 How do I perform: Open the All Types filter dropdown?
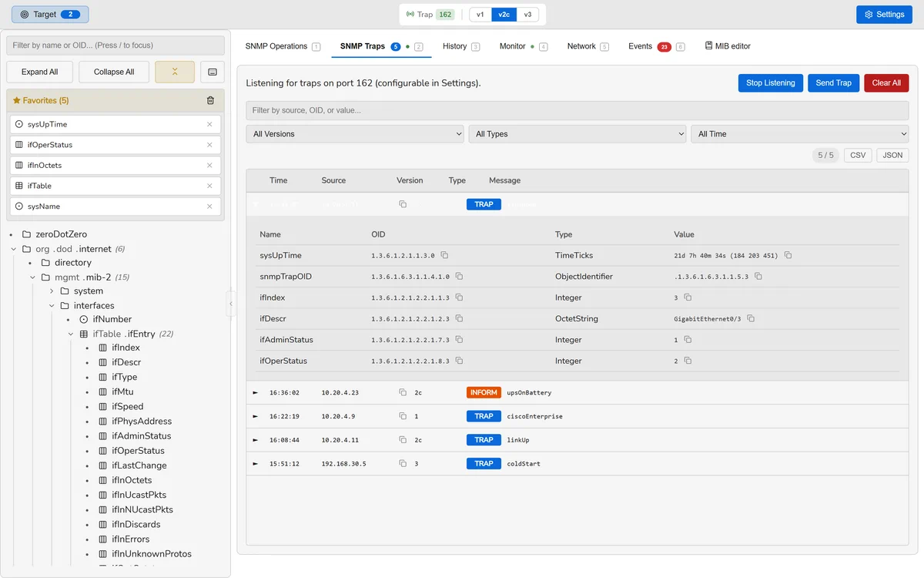coord(577,134)
